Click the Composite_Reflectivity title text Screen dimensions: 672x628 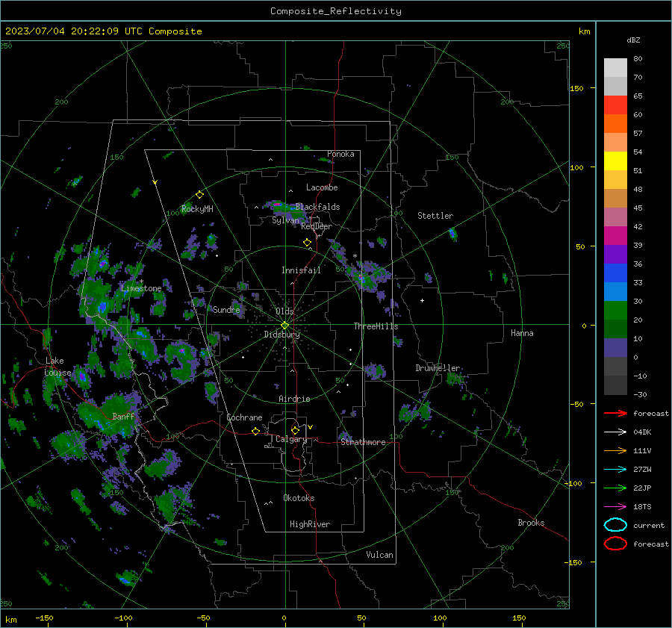336,11
